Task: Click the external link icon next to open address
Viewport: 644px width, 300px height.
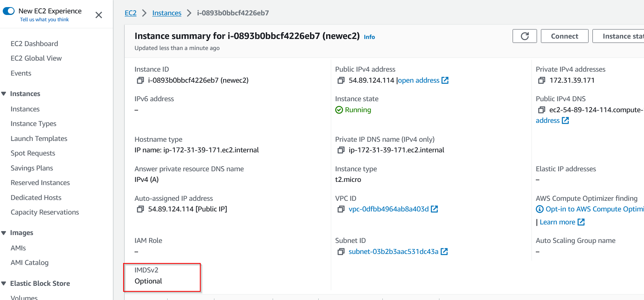Action: click(445, 80)
